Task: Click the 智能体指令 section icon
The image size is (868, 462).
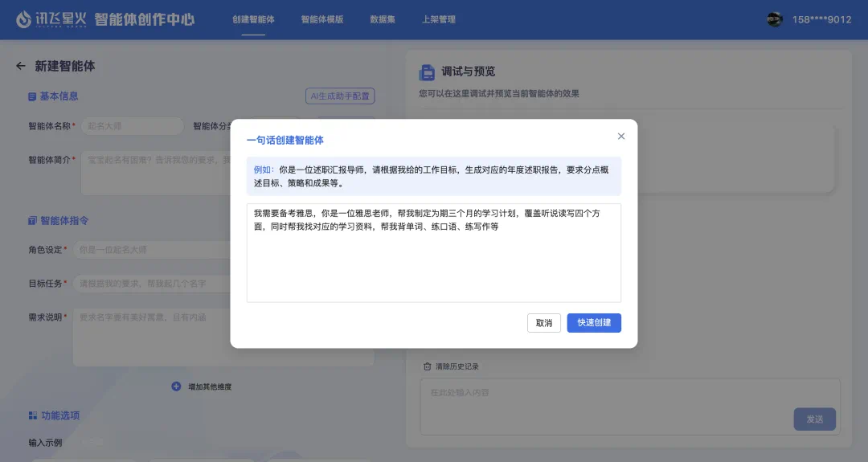Action: click(32, 220)
